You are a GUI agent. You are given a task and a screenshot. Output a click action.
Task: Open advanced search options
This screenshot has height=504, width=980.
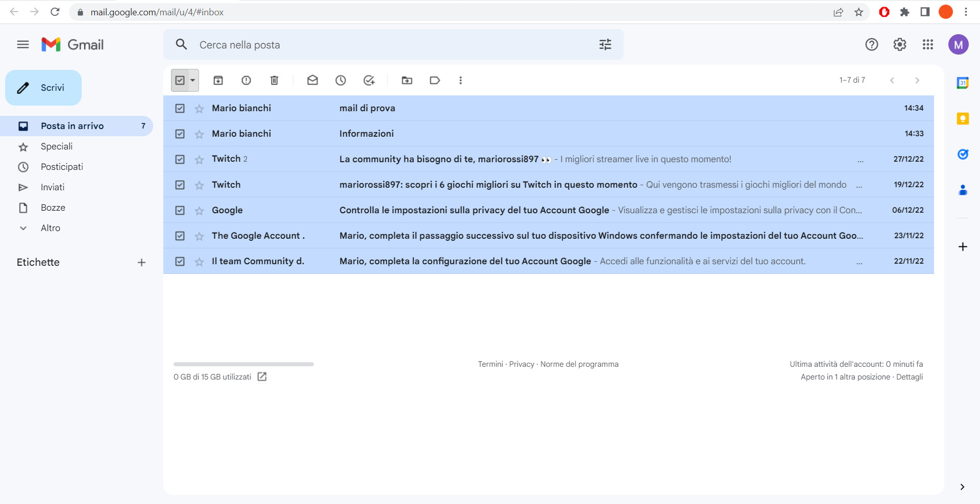[x=605, y=44]
